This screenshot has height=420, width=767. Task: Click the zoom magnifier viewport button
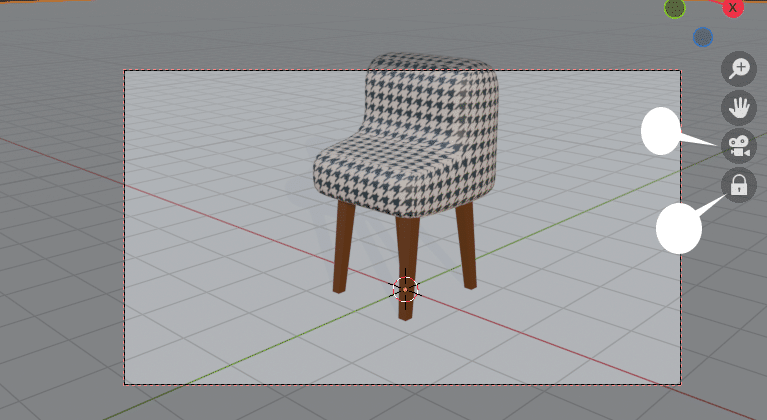point(739,69)
